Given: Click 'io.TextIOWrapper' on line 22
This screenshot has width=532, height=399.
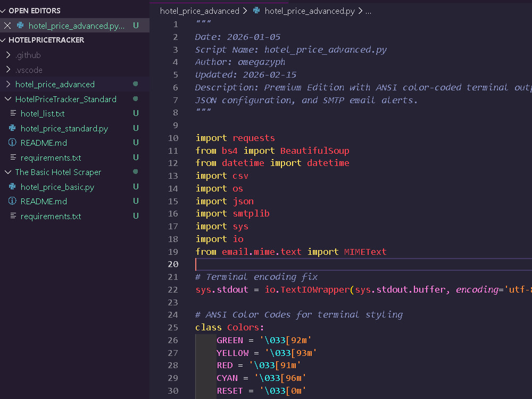Looking at the screenshot, I should 307,289.
